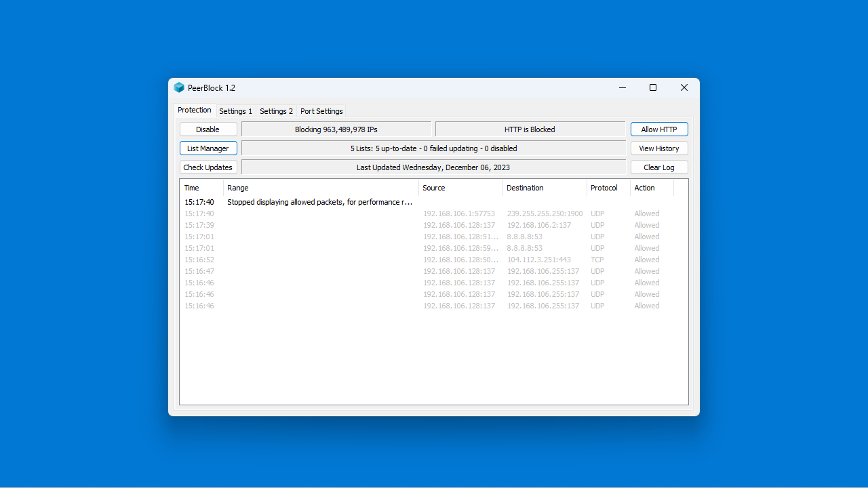Screen dimensions: 868x488
Task: Sort by the Protocol column header
Action: 608,188
